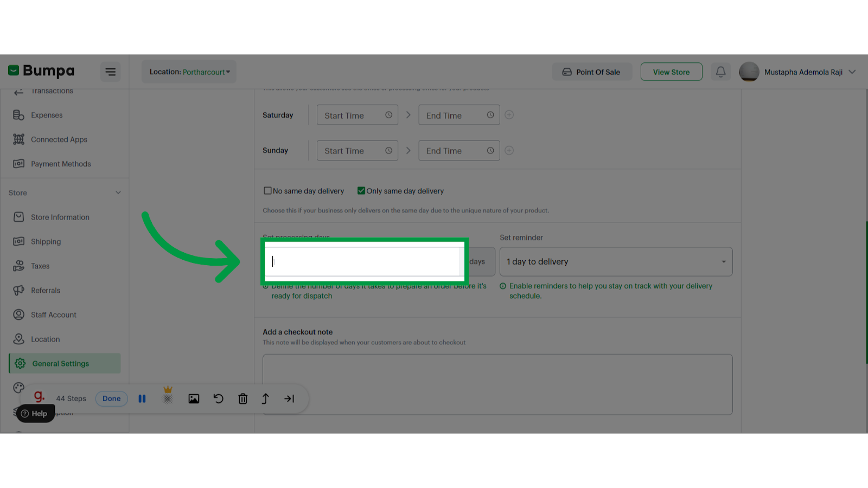Click the View Store button

671,72
